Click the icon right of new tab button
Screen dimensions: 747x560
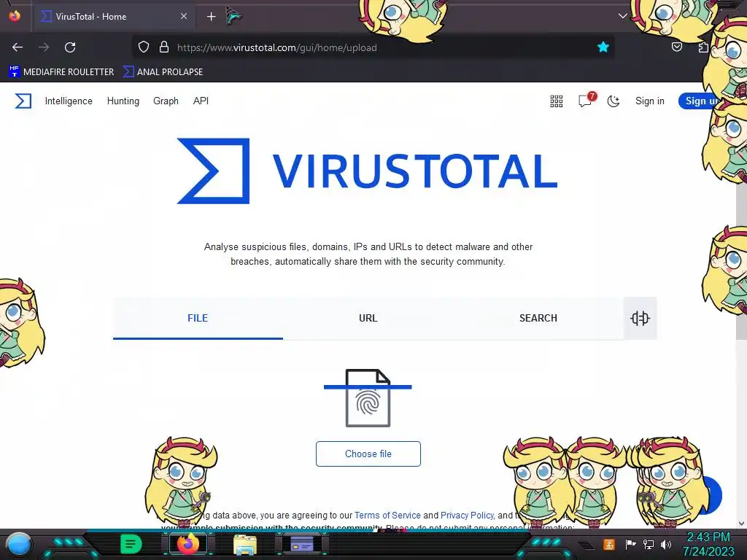234,16
